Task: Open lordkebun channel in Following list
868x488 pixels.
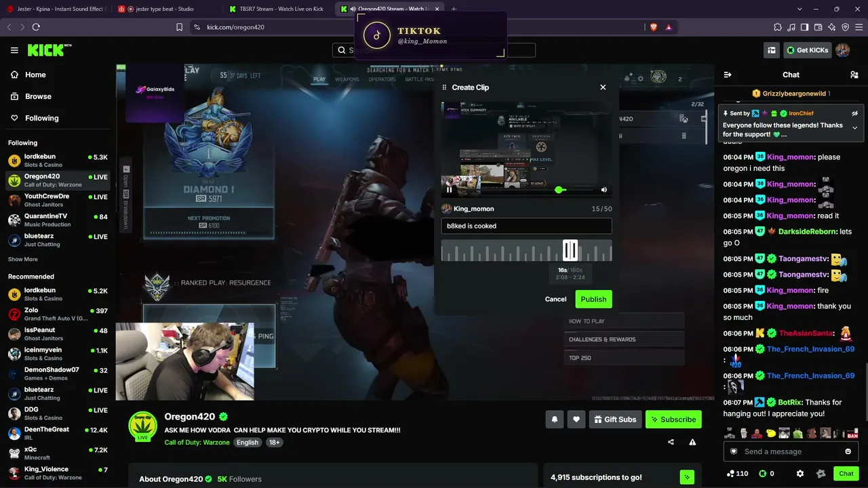Action: coord(58,160)
